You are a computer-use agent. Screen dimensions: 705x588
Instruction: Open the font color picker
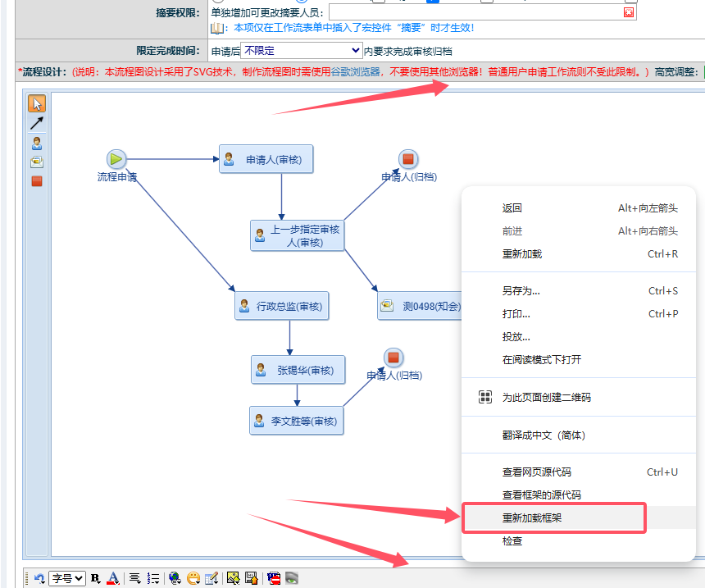click(113, 578)
